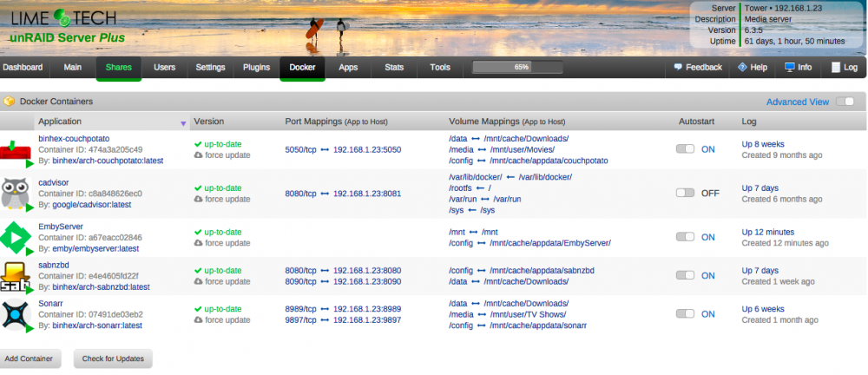868x375 pixels.
Task: Open Sonarr log showing Up 6 weeks
Action: 763,309
